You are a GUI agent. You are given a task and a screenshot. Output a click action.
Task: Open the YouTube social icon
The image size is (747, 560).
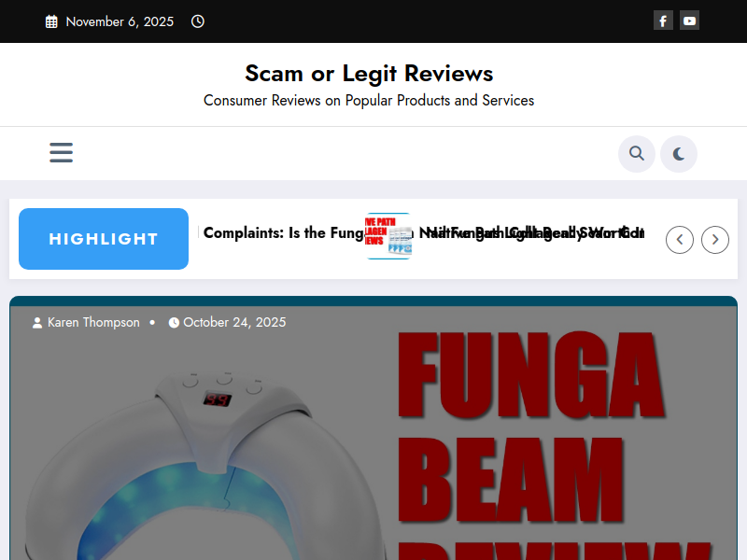pos(689,21)
